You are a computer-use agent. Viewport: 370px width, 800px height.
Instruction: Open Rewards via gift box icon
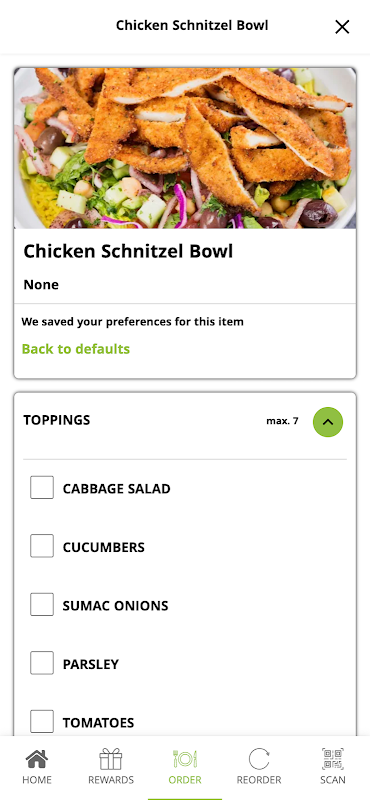(x=111, y=759)
